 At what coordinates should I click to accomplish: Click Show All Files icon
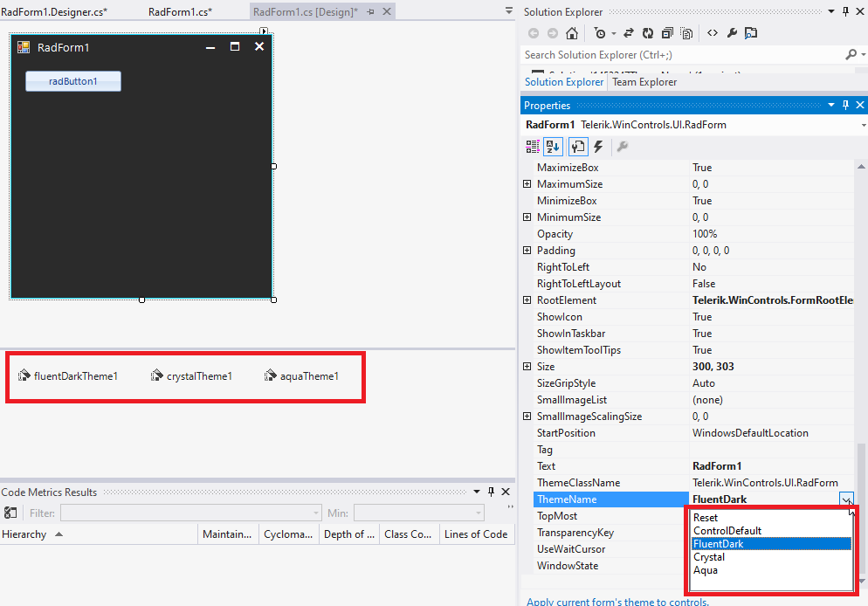point(687,33)
